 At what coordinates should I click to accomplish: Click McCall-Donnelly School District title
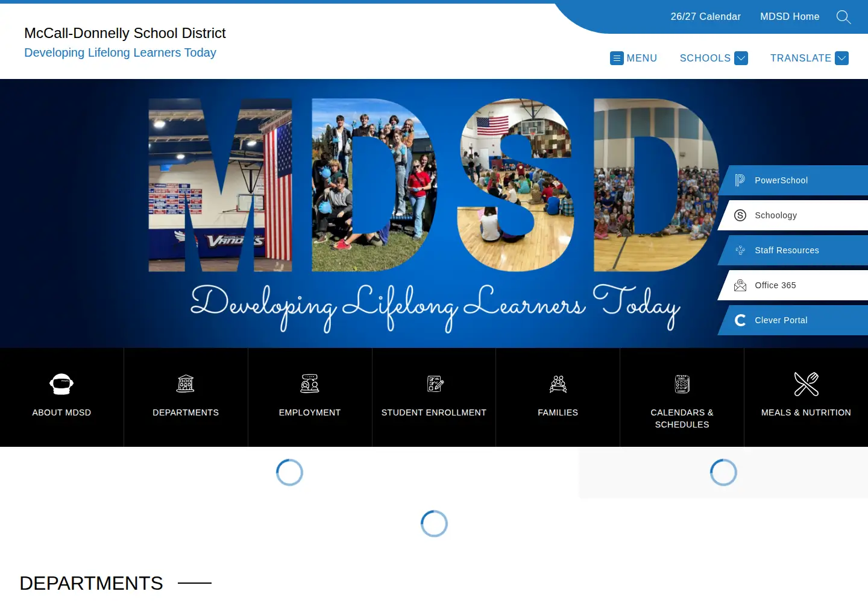pyautogui.click(x=125, y=33)
